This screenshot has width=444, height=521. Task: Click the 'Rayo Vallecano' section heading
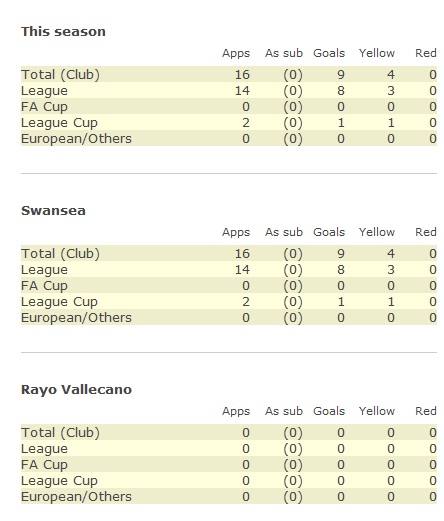pos(76,390)
